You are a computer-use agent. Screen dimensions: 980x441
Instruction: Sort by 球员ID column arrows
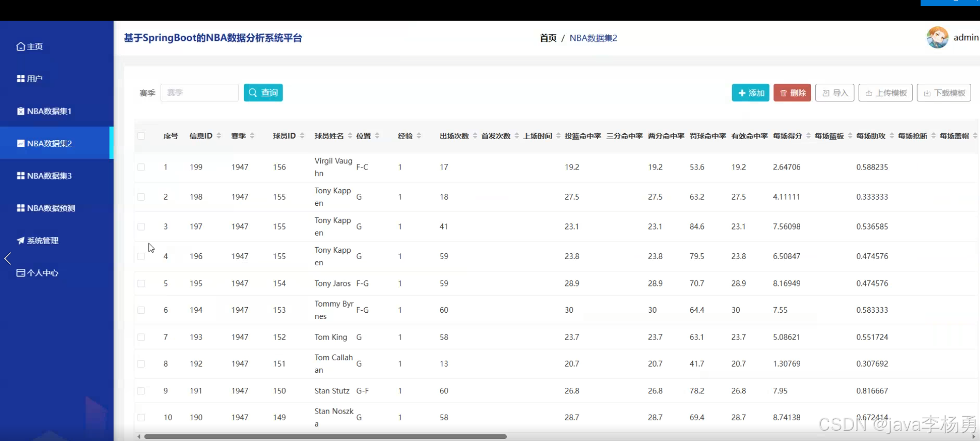[302, 136]
